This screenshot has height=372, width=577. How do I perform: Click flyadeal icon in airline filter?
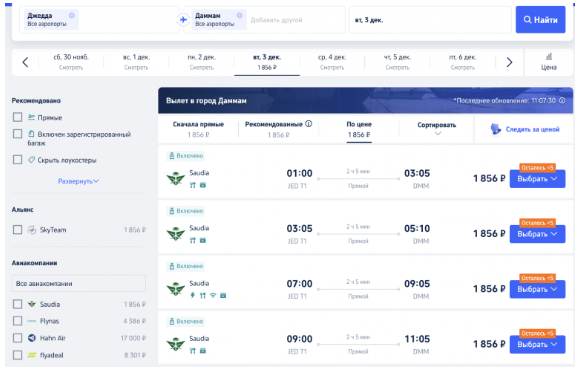click(32, 355)
